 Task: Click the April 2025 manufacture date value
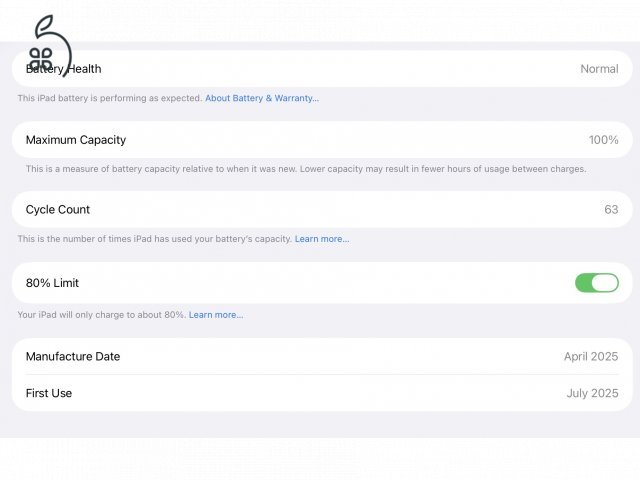[591, 357]
